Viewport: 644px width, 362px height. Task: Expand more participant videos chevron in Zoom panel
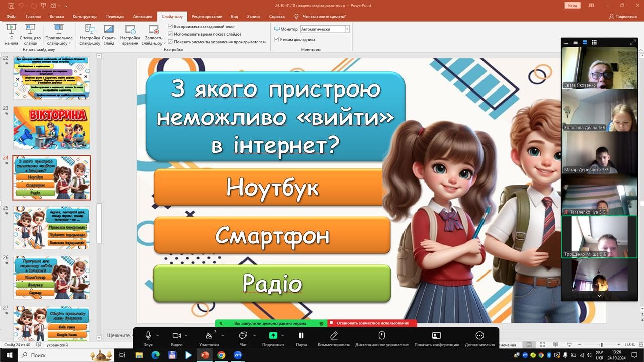click(x=599, y=296)
